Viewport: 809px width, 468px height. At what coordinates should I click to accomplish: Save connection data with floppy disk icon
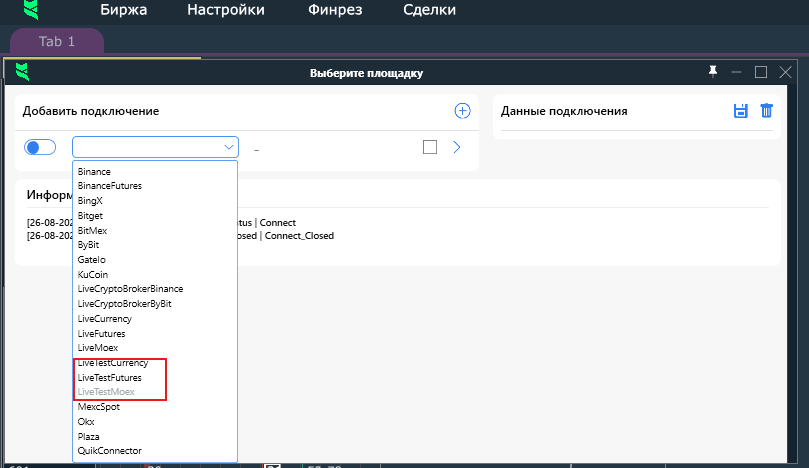tap(740, 111)
